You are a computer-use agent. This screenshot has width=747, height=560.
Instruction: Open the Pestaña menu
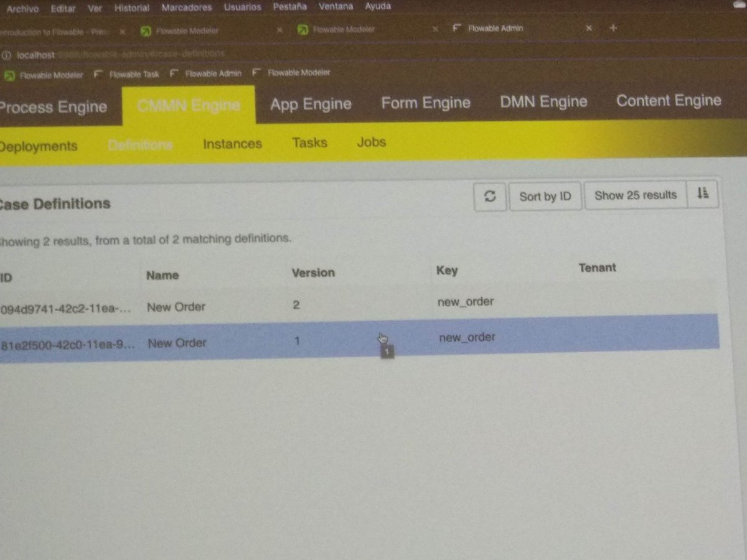click(291, 7)
